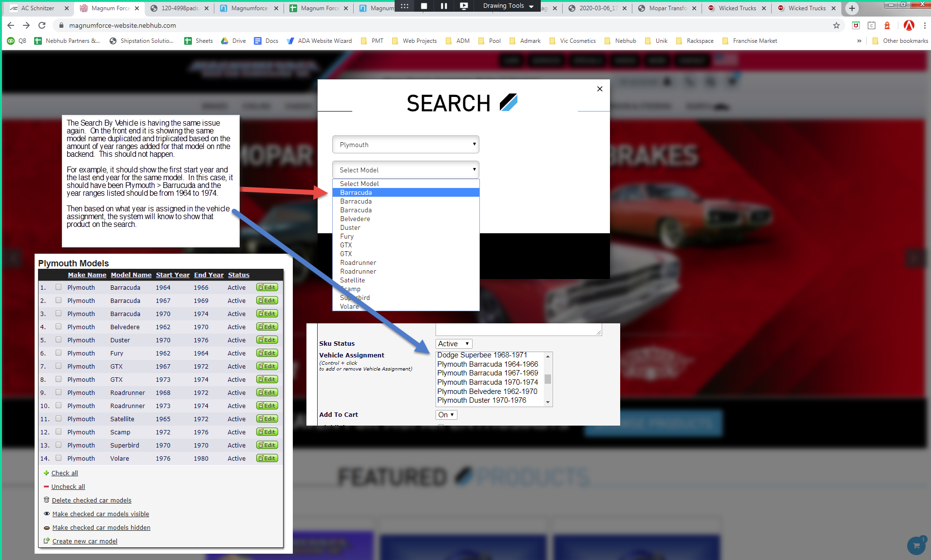The height and width of the screenshot is (560, 931).
Task: Sort by Start Year column header
Action: [173, 275]
